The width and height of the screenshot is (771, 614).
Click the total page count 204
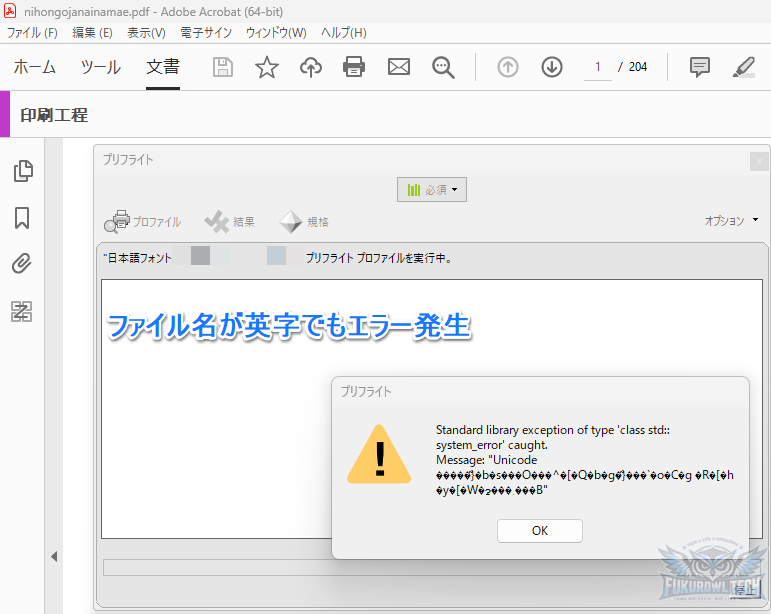point(638,67)
